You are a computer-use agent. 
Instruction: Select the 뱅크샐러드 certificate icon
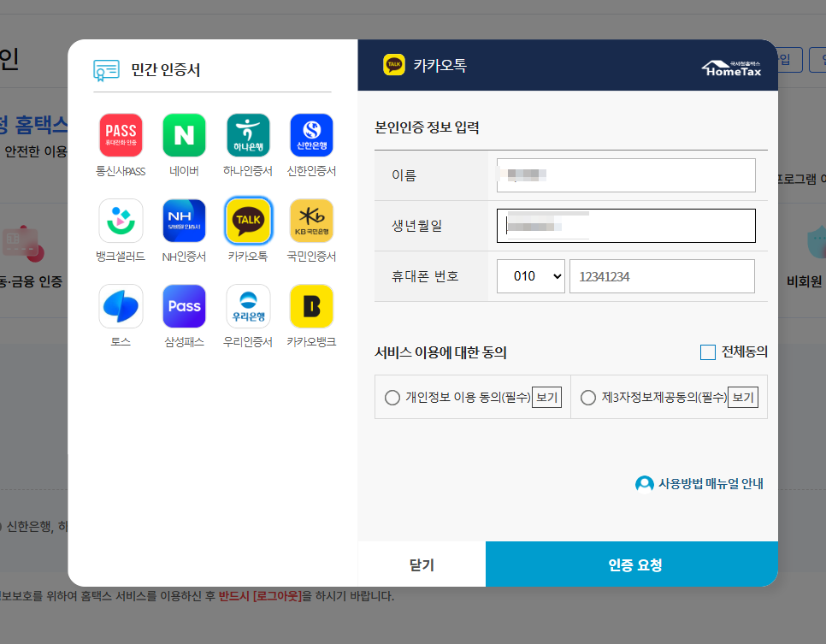(121, 221)
